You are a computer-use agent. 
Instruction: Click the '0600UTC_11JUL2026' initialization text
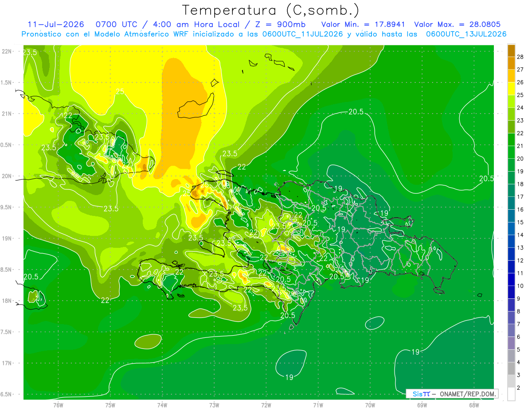302,34
